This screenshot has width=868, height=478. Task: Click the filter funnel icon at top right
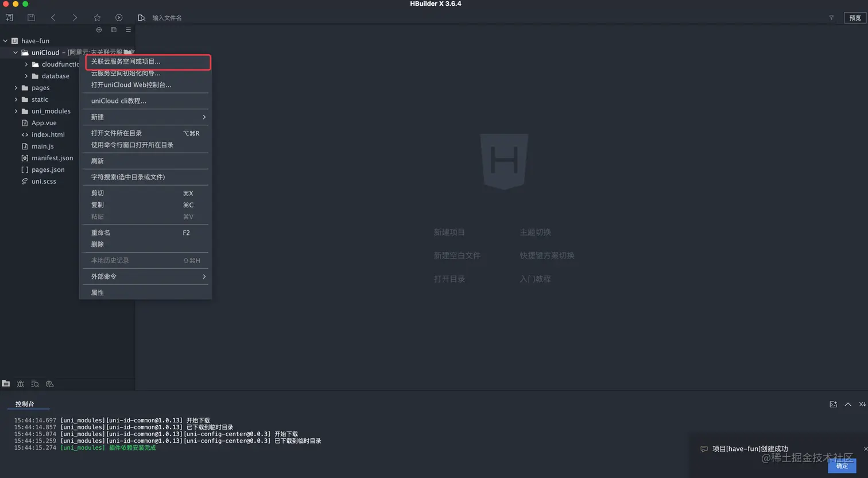(x=831, y=18)
